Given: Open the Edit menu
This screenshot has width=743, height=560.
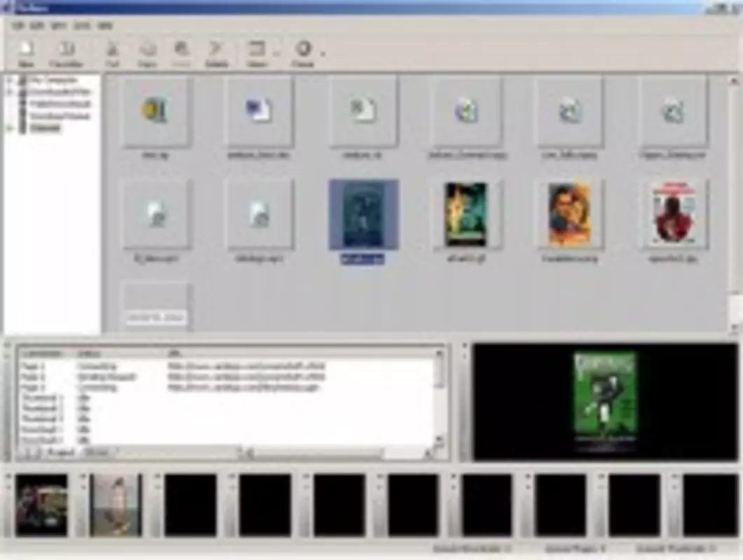Looking at the screenshot, I should tap(37, 26).
